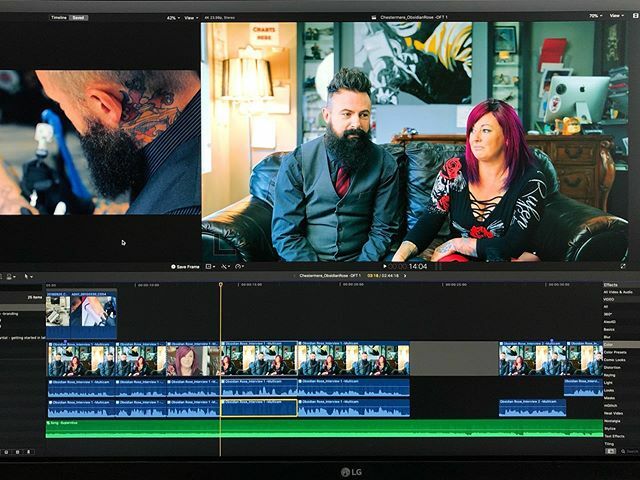The width and height of the screenshot is (640, 480).
Task: Click the Save Frame button
Action: pos(185,267)
